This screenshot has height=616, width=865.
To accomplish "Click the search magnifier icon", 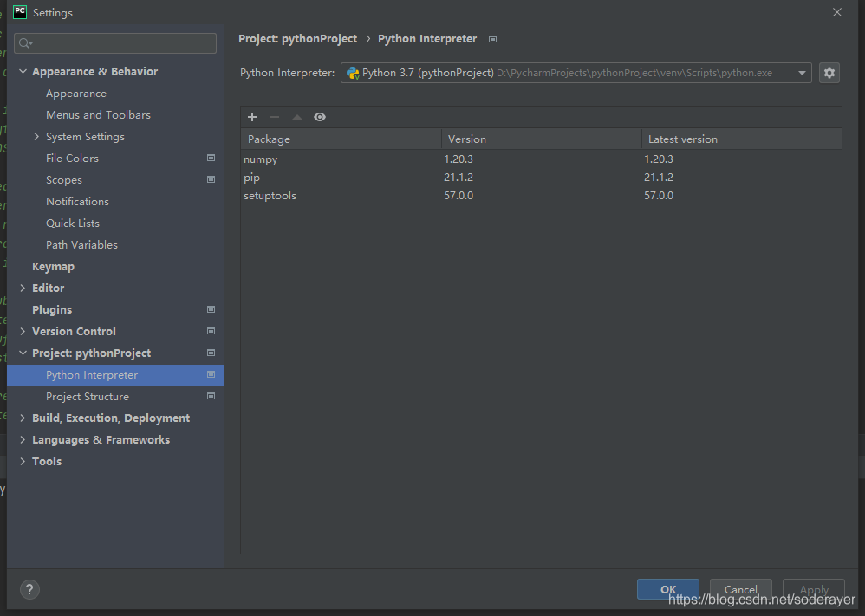I will [x=25, y=43].
